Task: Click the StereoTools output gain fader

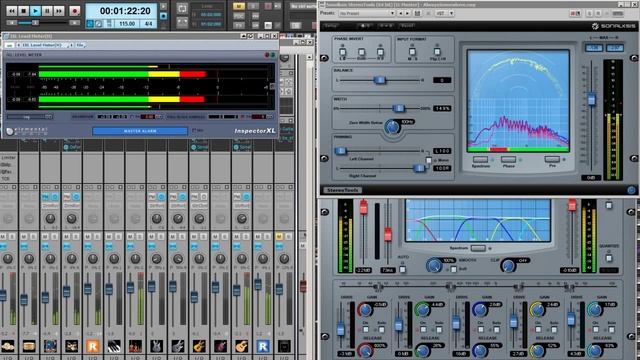Action: pyautogui.click(x=591, y=99)
